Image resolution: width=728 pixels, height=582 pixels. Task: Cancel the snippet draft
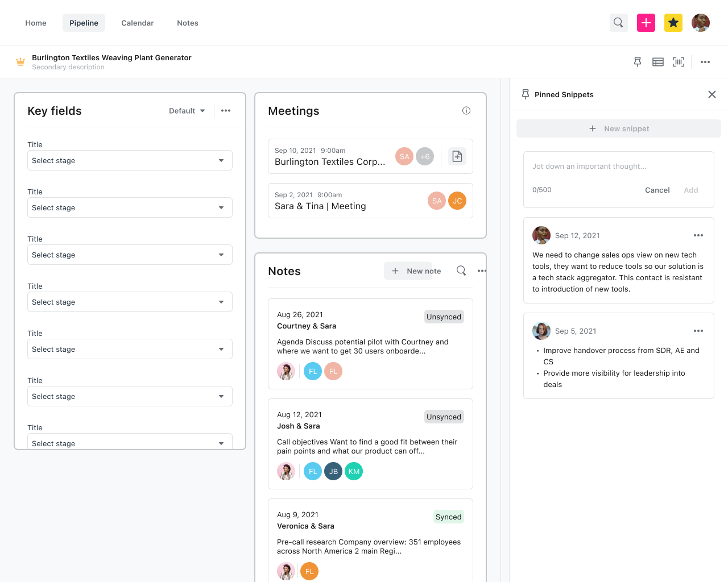click(657, 190)
